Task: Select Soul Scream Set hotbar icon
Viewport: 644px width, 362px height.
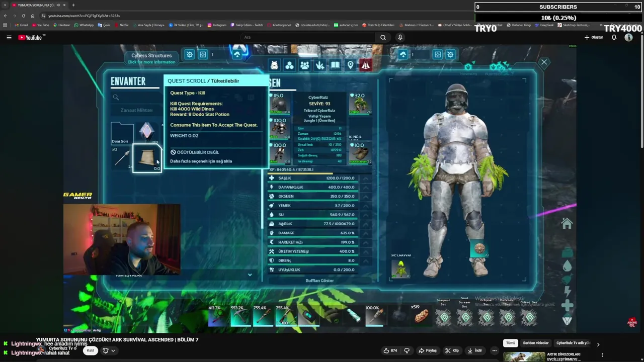Action: tap(465, 317)
